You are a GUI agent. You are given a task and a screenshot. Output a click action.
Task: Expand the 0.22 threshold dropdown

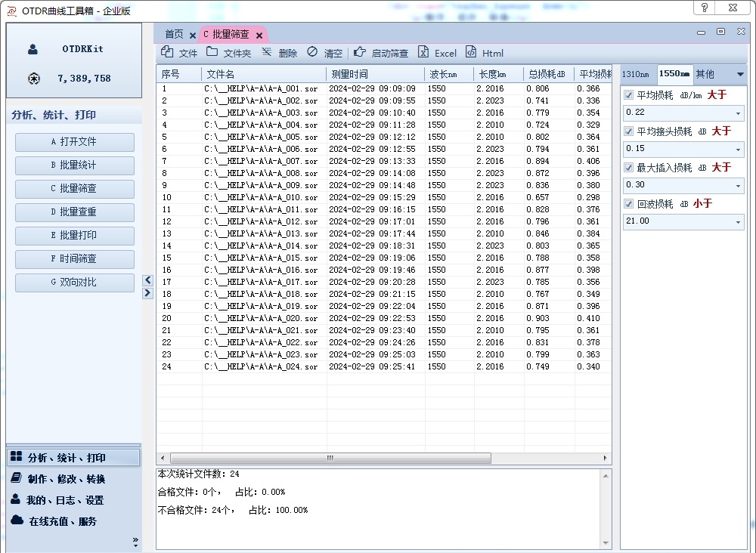click(x=738, y=113)
